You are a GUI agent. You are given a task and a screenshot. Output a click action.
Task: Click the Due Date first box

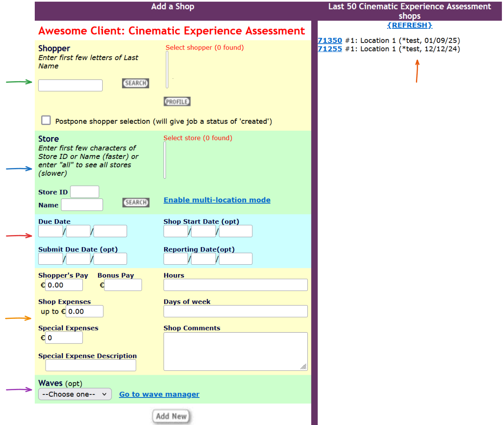(51, 231)
